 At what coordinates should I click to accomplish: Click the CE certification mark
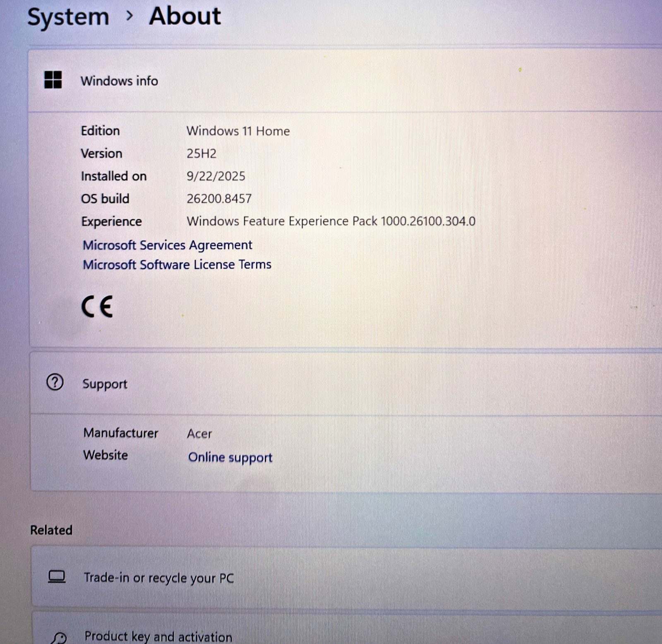97,307
